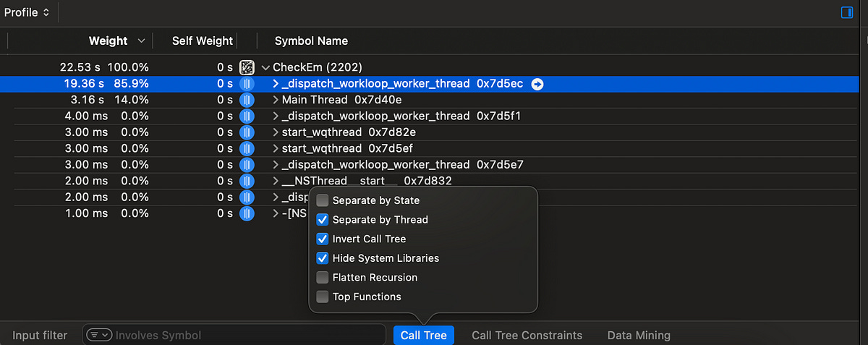Click thread icon of 0x7d832 row
This screenshot has width=868, height=345.
tap(247, 181)
